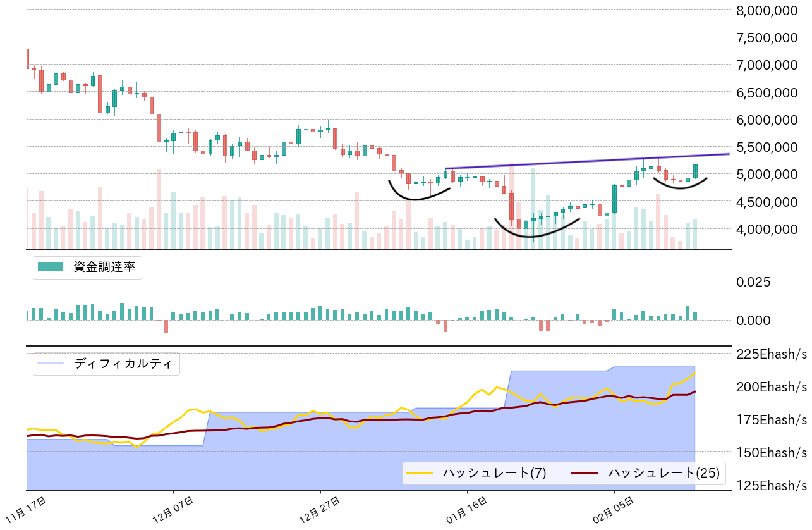Screen dimensions: 812x530
Task: Select the 0.000 funding rate axis label
Action: [x=754, y=320]
